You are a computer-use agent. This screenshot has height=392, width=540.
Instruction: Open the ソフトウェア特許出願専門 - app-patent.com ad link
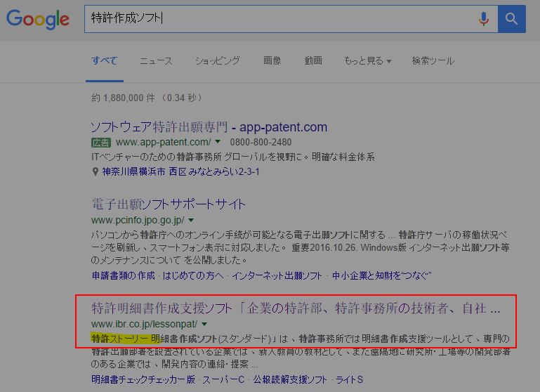(209, 127)
